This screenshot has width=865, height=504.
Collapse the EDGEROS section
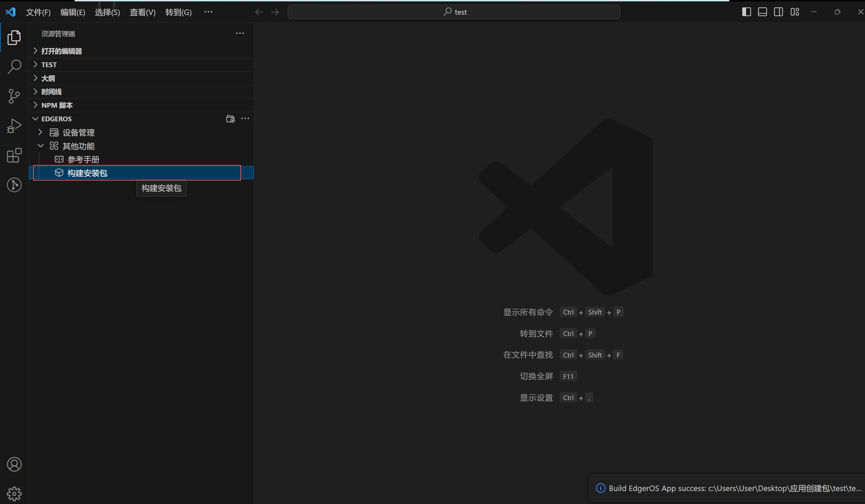(35, 119)
